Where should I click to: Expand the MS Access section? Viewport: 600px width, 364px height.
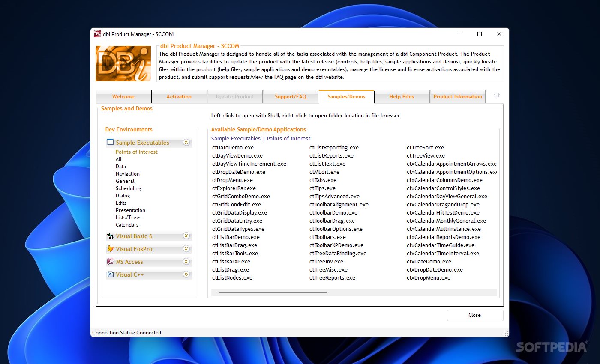tap(186, 262)
